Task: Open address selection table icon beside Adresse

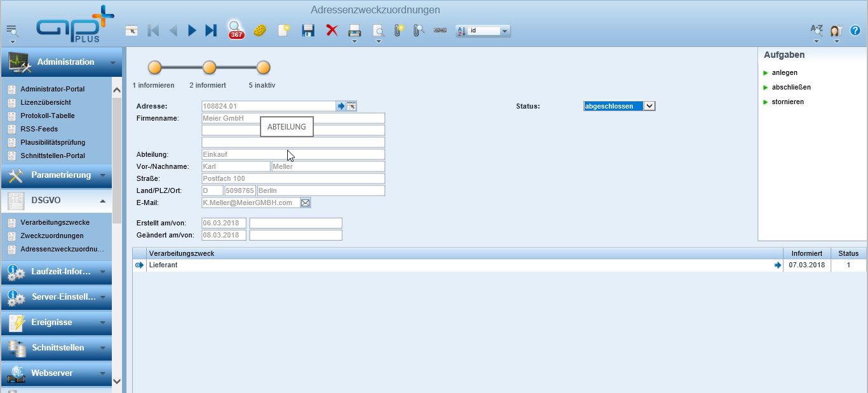Action: point(351,106)
